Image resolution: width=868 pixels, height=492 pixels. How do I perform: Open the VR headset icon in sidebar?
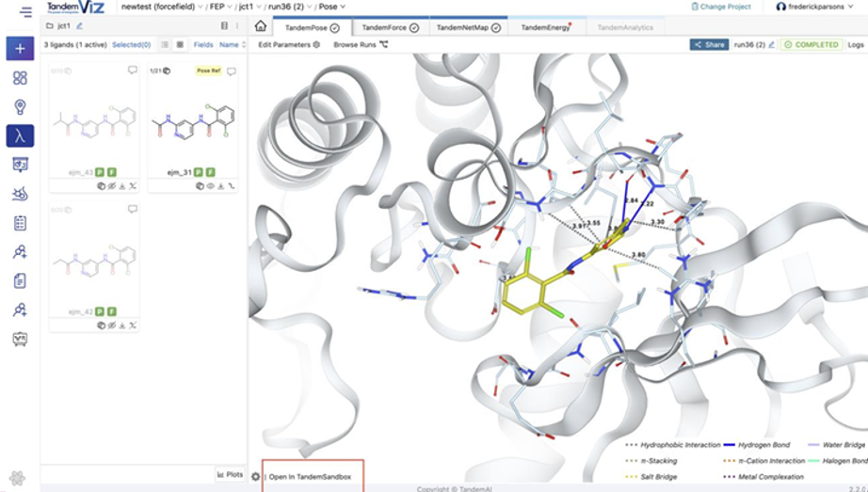point(20,339)
